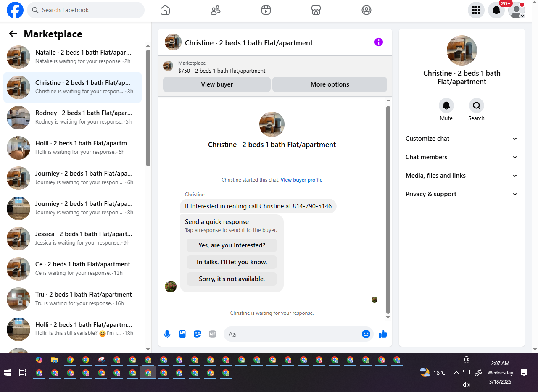Viewport: 538px width, 392px height.
Task: Open the GIF picker
Action: 213,334
